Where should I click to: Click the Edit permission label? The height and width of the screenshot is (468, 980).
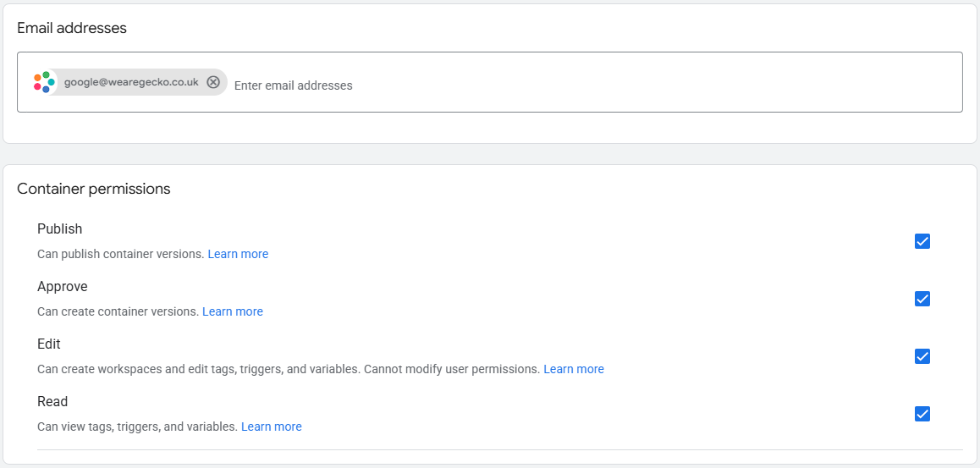pos(49,344)
